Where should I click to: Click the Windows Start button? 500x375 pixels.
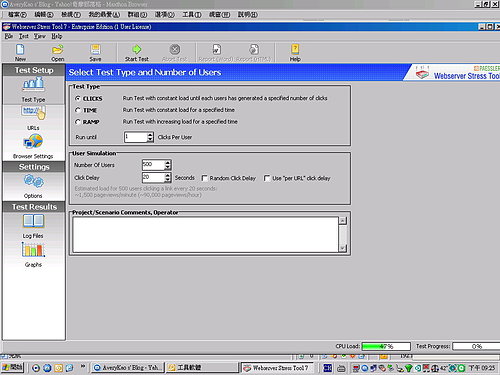[12, 368]
